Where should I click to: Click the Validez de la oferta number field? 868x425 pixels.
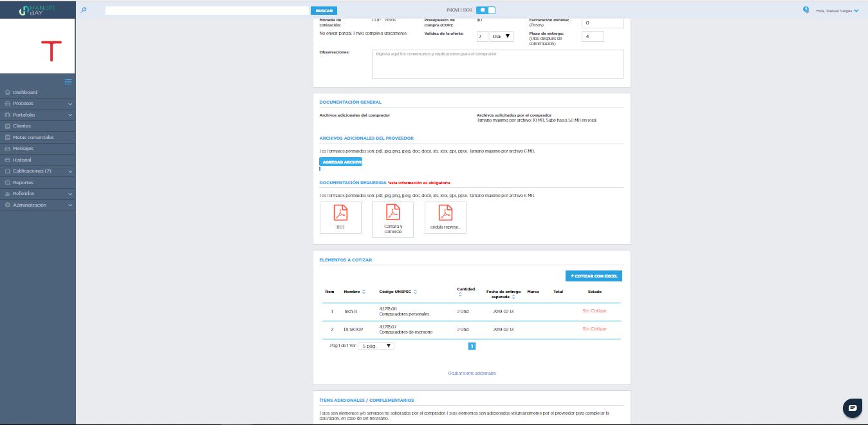[x=481, y=37]
